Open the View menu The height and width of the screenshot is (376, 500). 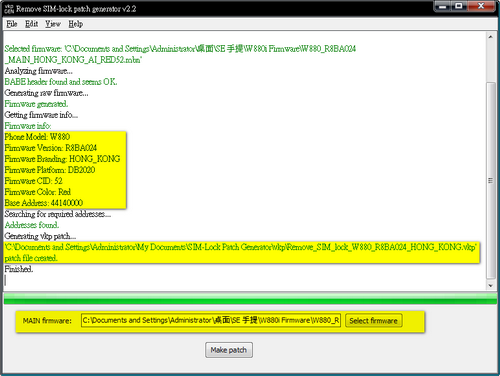[53, 24]
